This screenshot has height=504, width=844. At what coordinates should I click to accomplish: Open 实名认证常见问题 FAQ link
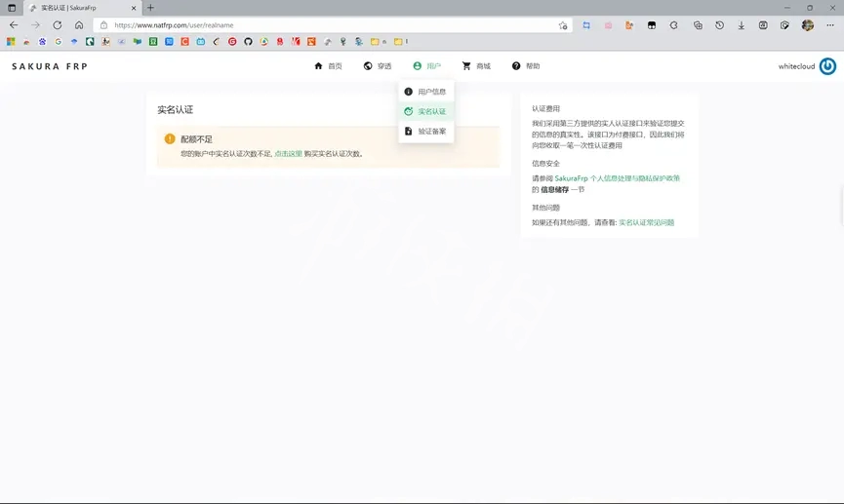tap(646, 222)
